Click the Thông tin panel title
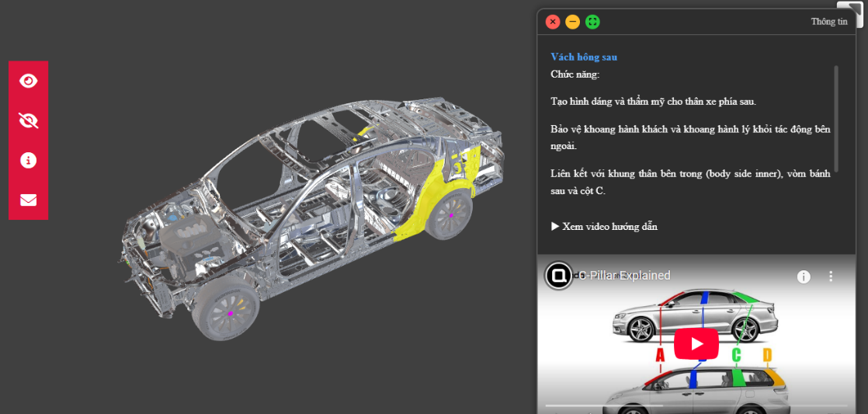Viewport: 868px width, 414px height. pos(829,23)
